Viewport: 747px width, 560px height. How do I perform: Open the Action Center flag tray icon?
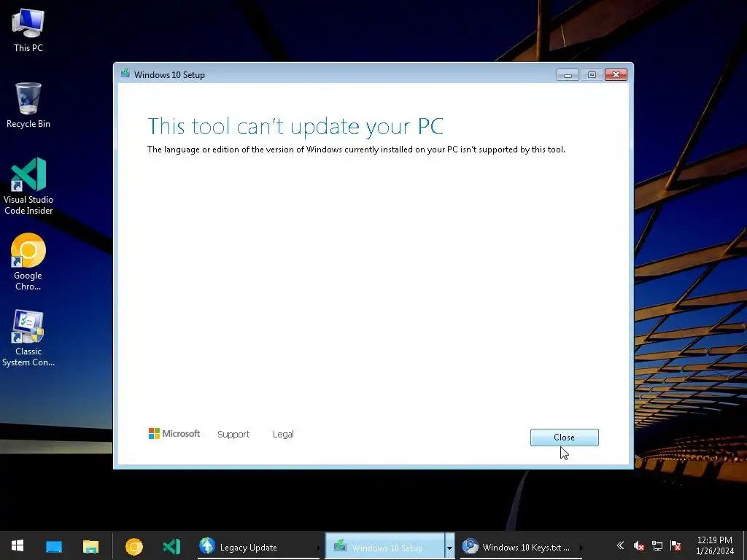point(675,545)
